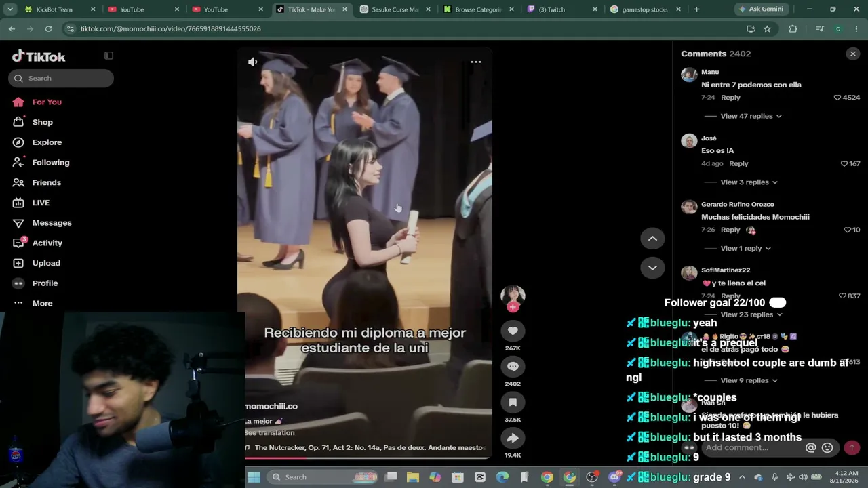This screenshot has width=868, height=488.
Task: Close the Comments panel
Action: (x=853, y=54)
